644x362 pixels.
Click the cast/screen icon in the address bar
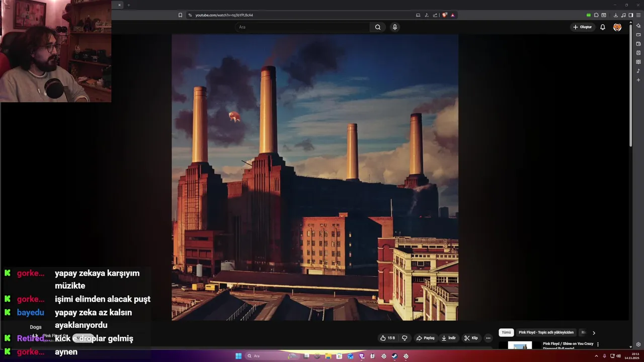click(x=418, y=15)
